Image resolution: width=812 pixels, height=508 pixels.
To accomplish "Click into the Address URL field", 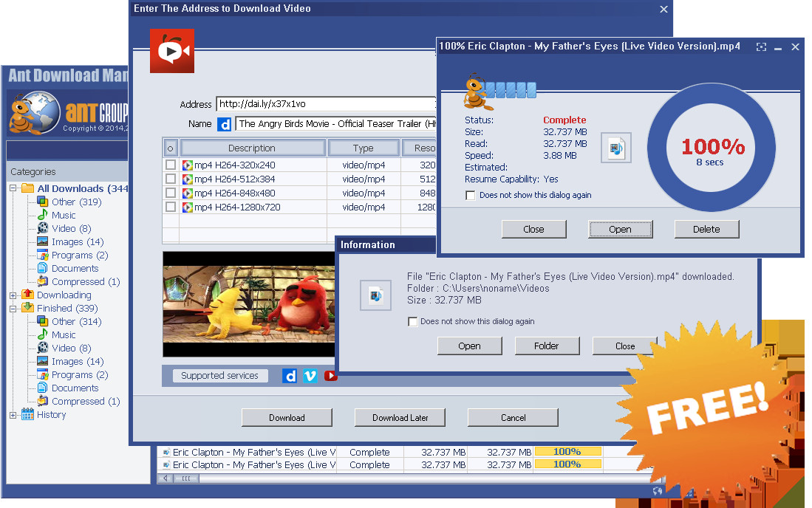I will 327,104.
